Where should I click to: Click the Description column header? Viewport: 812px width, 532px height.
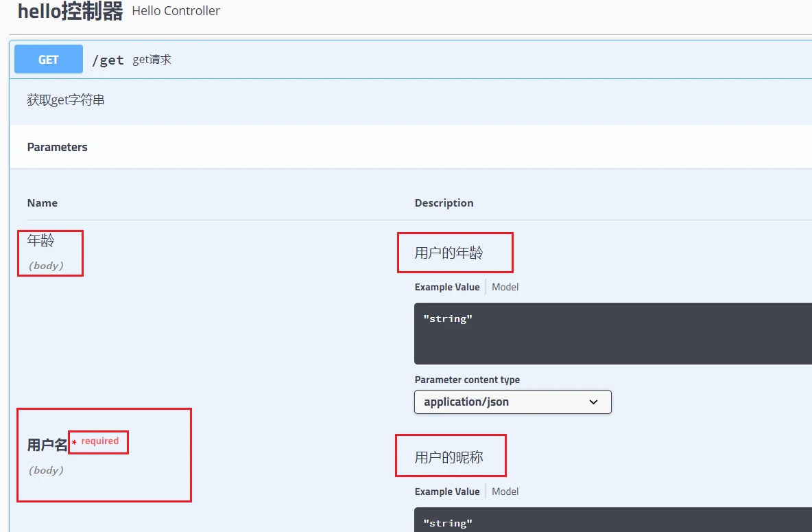pos(444,203)
